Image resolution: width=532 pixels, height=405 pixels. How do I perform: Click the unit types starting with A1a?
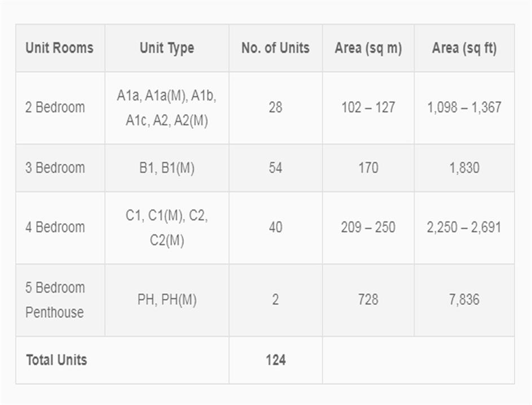tap(166, 108)
